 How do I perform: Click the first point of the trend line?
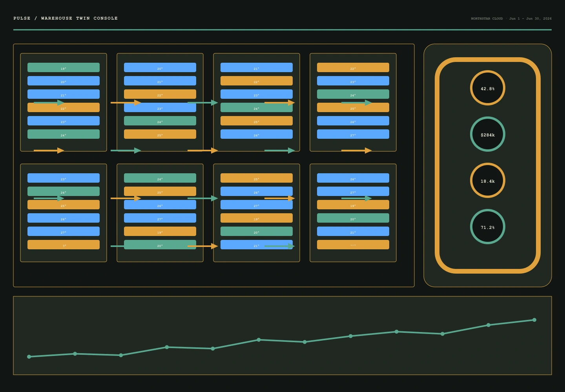click(x=29, y=357)
